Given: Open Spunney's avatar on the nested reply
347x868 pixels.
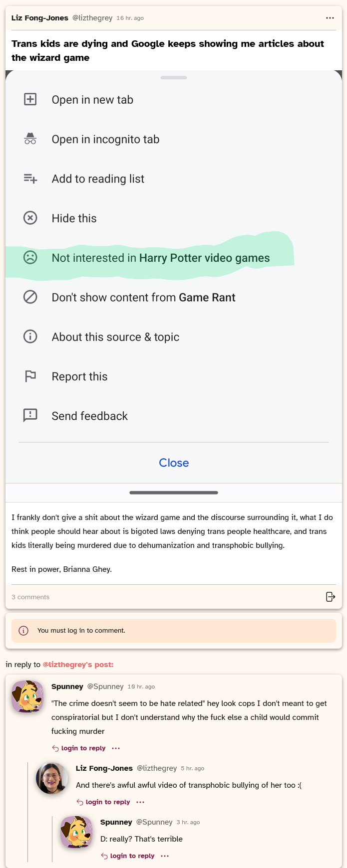Looking at the screenshot, I should (x=76, y=832).
